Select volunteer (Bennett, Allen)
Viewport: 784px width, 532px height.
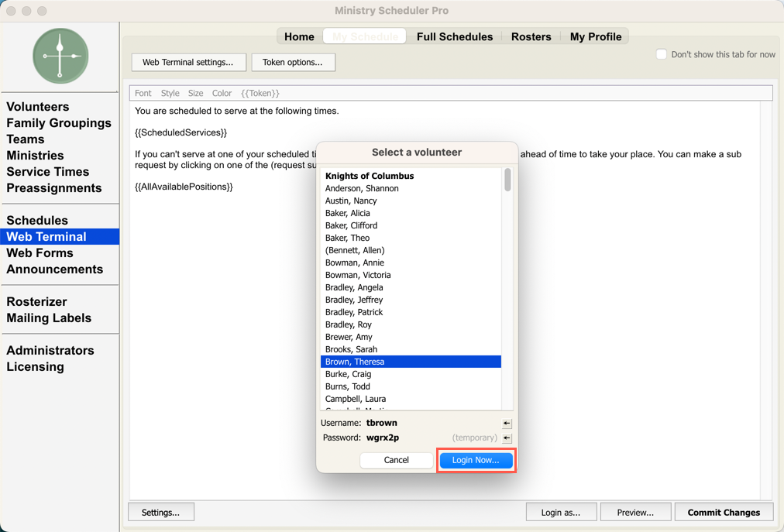(411, 250)
